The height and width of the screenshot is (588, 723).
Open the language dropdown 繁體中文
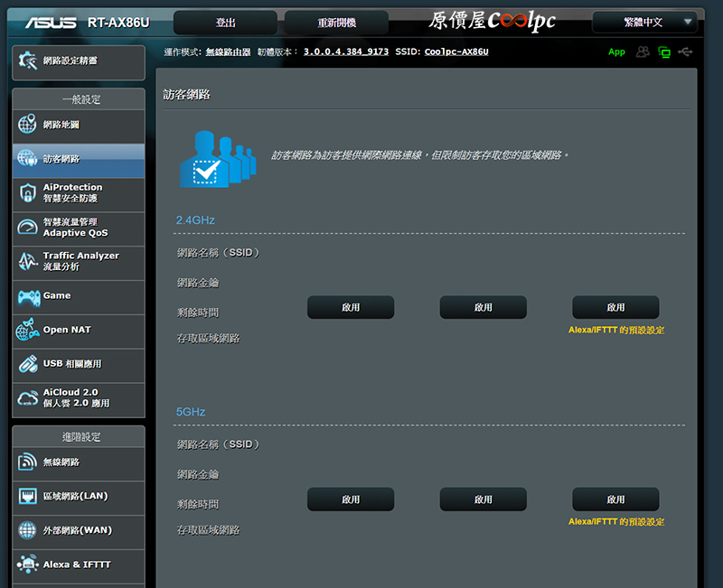pyautogui.click(x=645, y=22)
